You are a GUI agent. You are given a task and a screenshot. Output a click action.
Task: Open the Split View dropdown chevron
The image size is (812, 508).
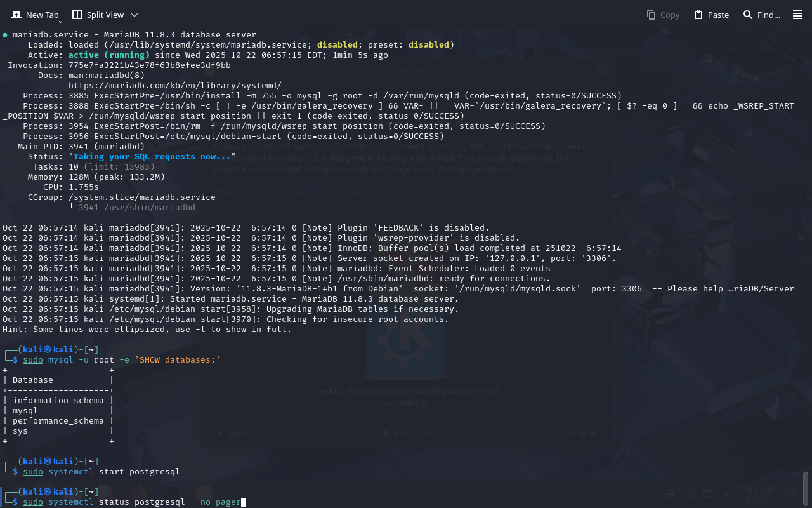click(134, 15)
